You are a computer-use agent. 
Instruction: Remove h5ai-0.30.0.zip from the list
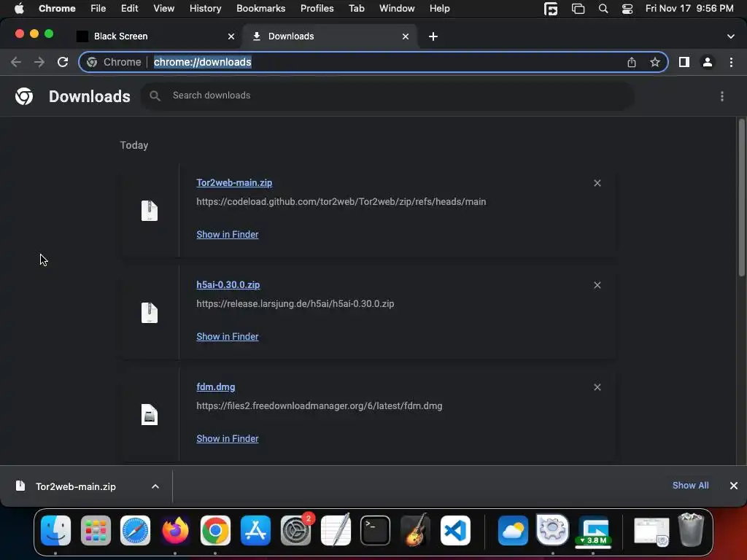click(597, 285)
